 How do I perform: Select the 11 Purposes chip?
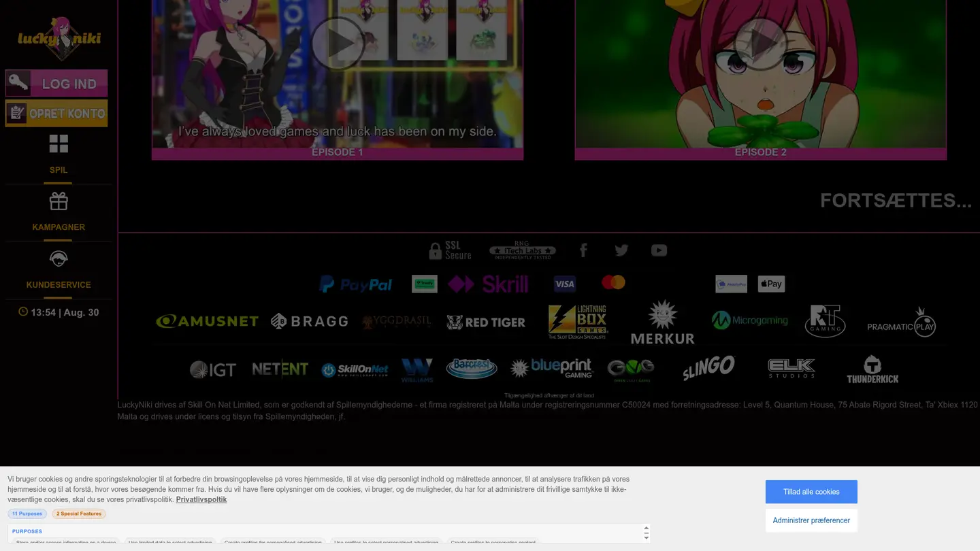point(27,514)
